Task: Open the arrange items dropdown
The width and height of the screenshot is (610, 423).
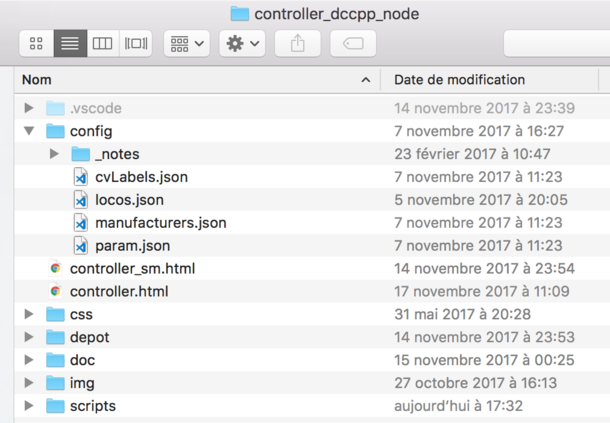Action: click(x=187, y=43)
